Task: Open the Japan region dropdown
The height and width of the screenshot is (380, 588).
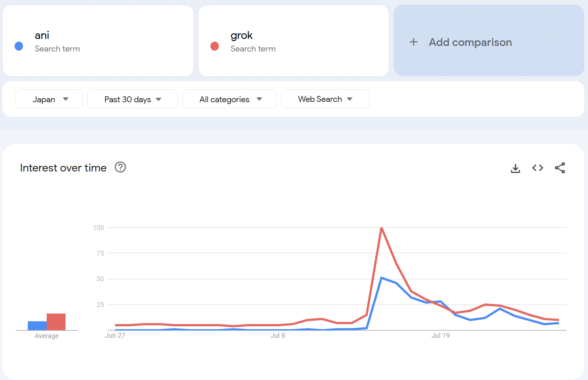Action: (49, 99)
